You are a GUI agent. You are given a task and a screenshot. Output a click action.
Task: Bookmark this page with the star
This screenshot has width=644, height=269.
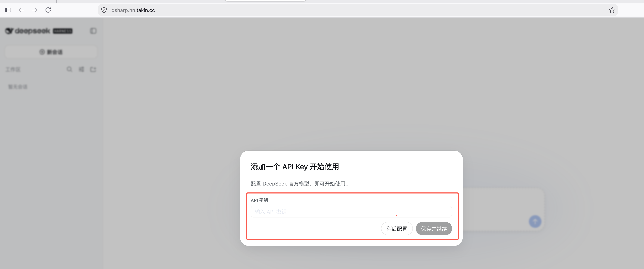[612, 10]
